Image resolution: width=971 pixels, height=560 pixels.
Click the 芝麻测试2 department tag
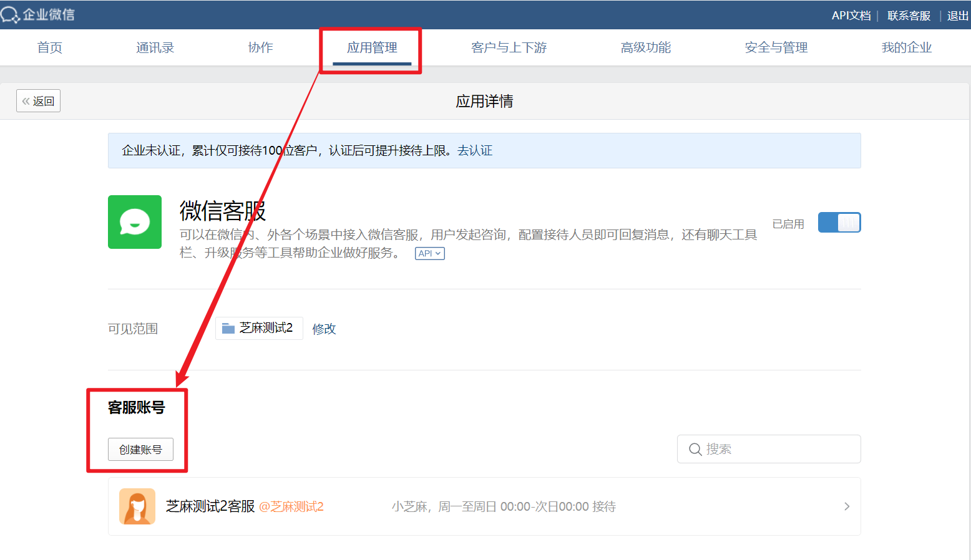point(259,328)
